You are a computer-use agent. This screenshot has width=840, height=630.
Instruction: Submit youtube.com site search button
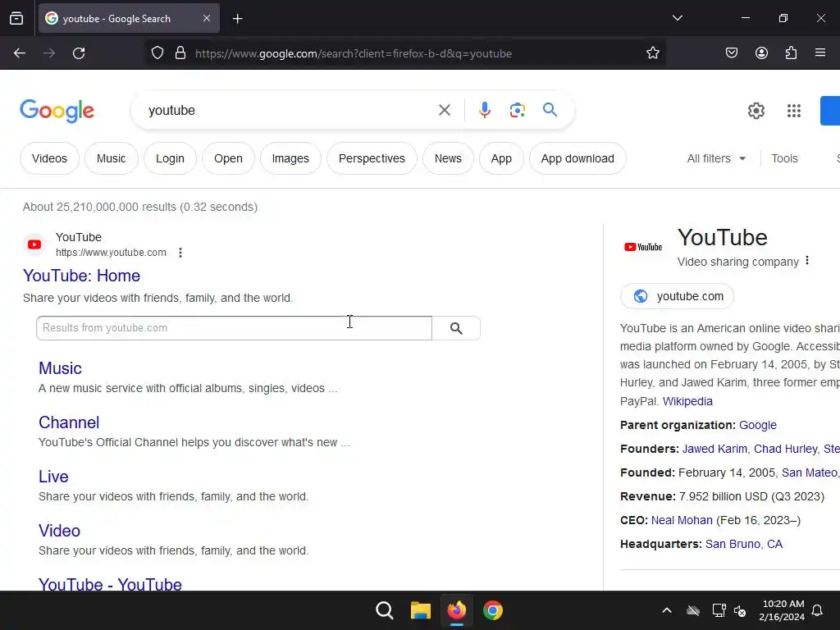(x=456, y=328)
